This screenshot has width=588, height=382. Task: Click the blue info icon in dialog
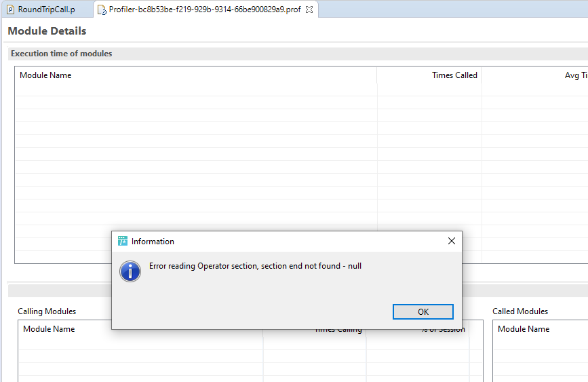tap(130, 271)
